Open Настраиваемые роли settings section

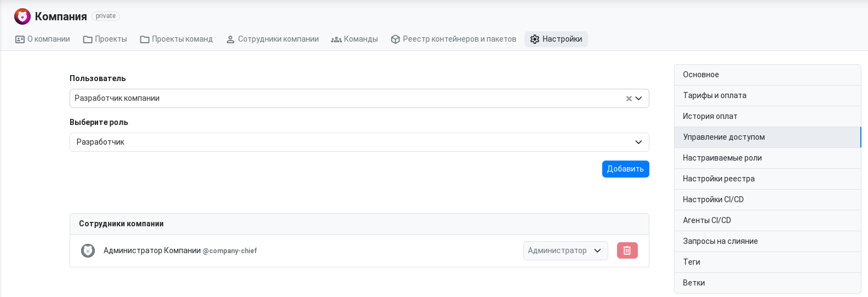click(x=768, y=158)
